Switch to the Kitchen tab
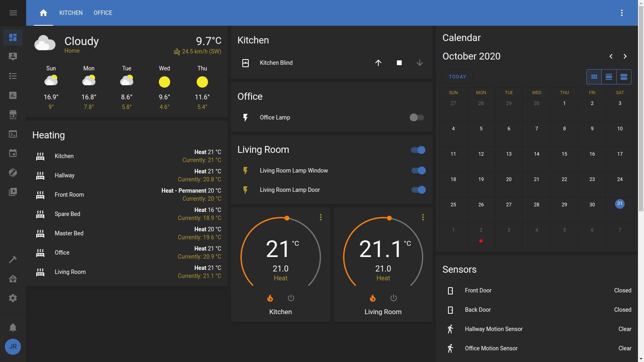The image size is (644, 362). (71, 13)
